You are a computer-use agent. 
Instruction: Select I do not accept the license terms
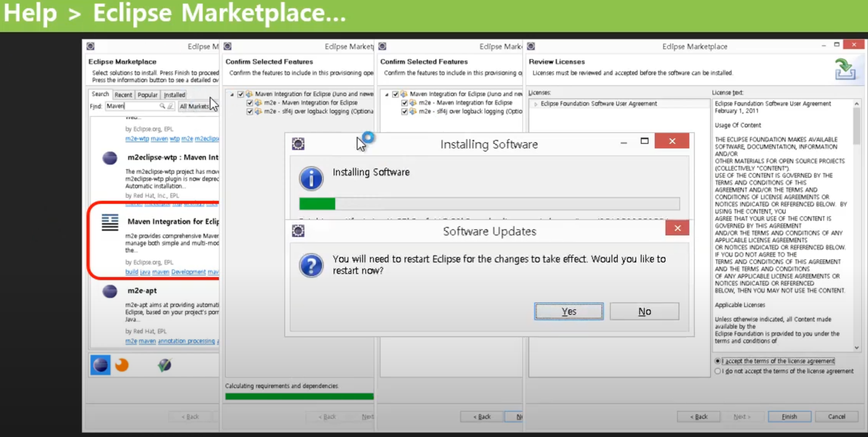click(x=718, y=371)
